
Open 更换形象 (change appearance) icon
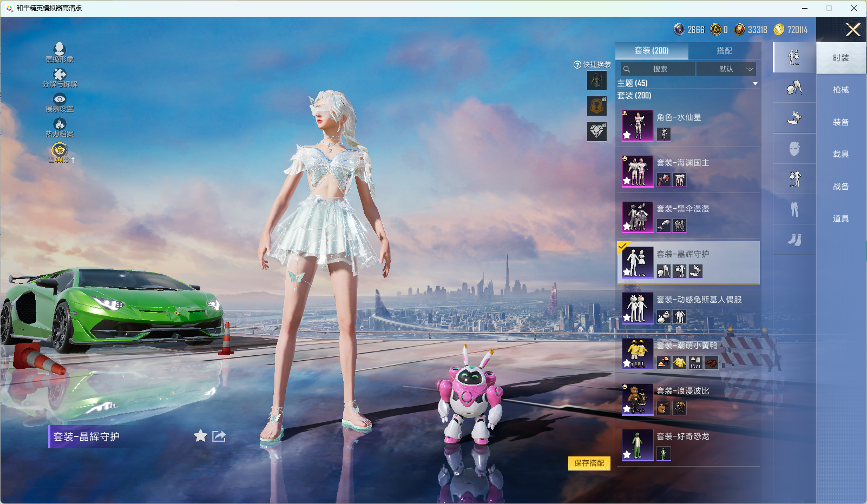(x=60, y=49)
